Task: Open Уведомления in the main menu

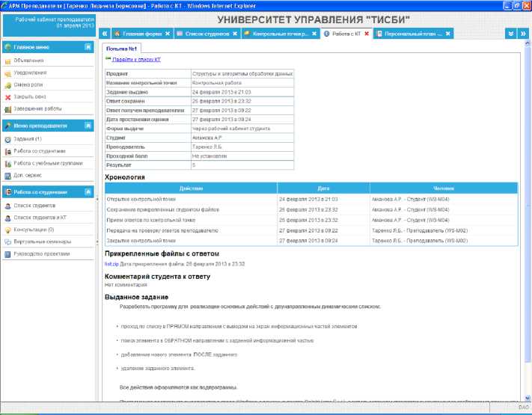Action: click(30, 73)
